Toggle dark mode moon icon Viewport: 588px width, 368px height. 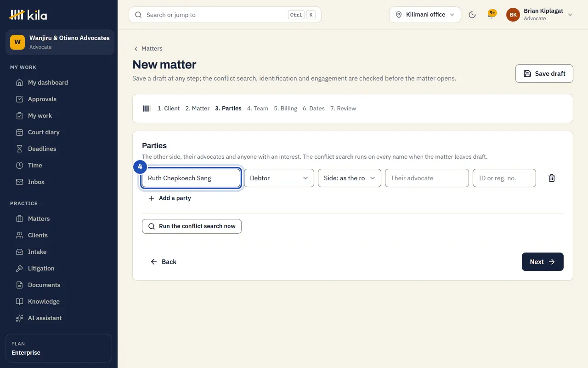472,15
